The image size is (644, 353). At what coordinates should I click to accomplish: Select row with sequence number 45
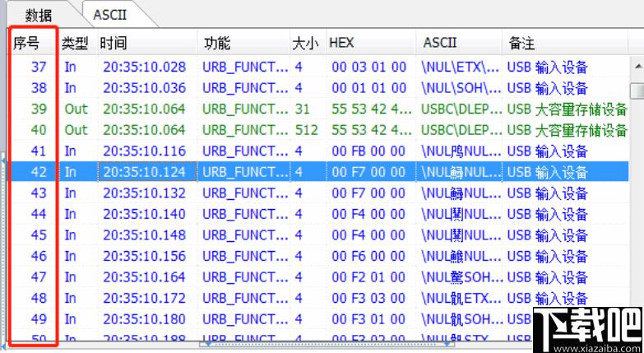coord(318,235)
